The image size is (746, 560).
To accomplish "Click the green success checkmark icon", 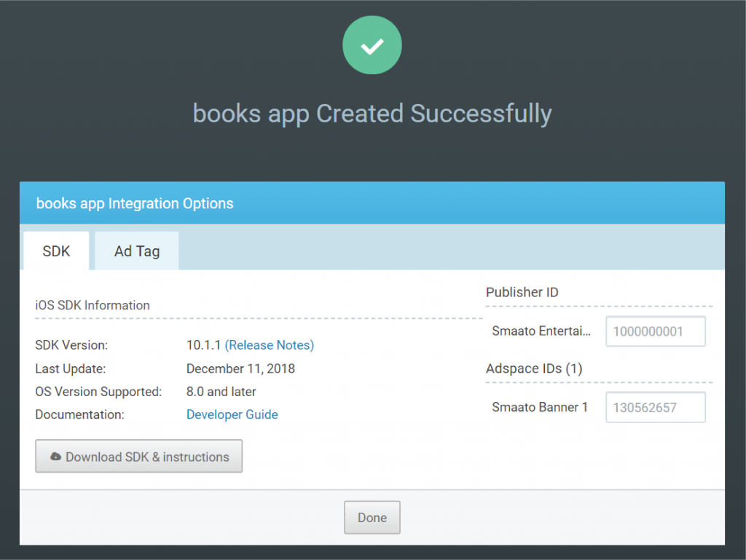I will [x=372, y=45].
